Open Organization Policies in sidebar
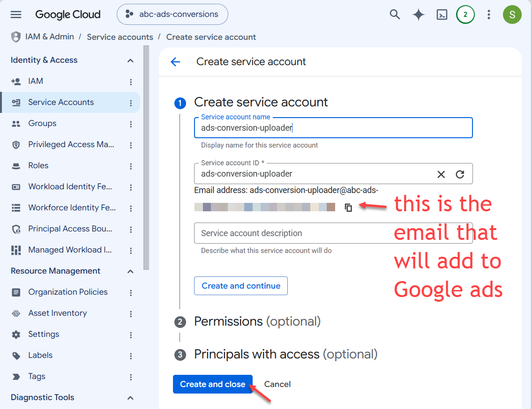Viewport: 532px width, 409px height. (68, 292)
